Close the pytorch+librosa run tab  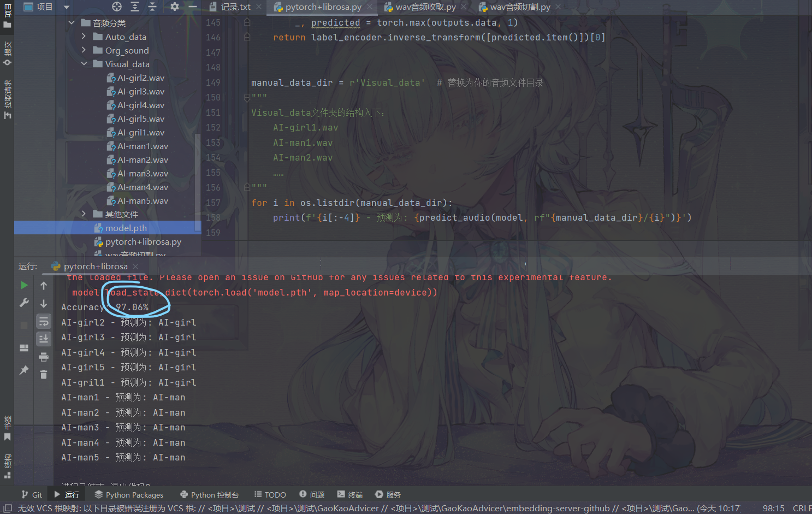pos(135,266)
